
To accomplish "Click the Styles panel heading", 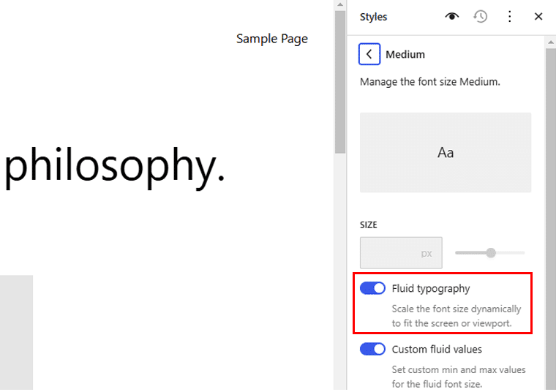I will click(373, 17).
